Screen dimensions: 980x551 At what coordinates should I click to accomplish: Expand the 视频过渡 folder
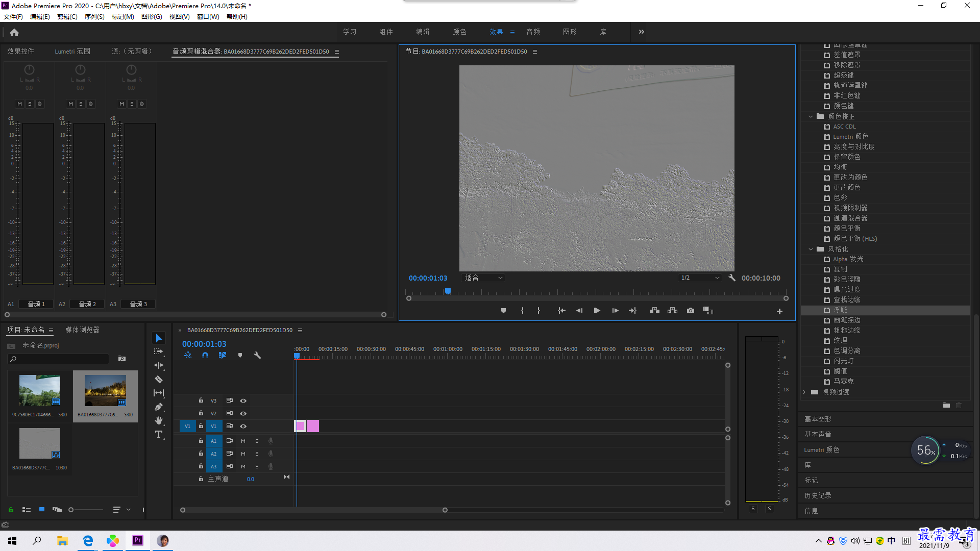[804, 392]
